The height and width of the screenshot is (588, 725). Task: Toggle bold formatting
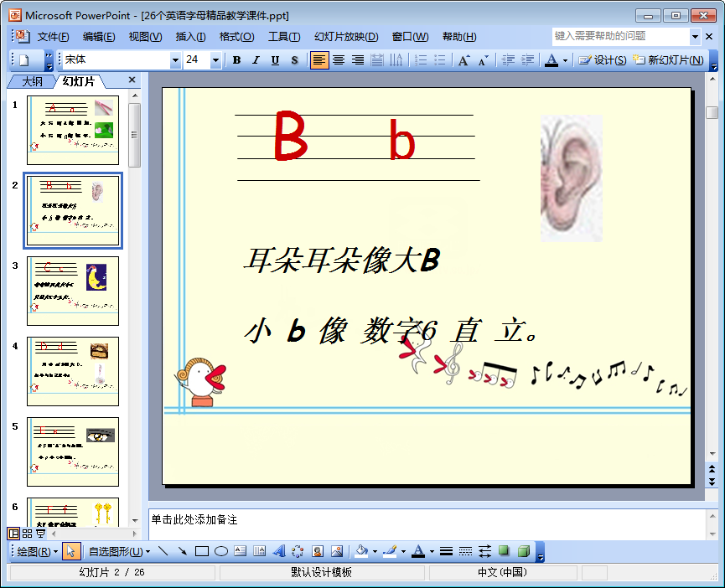pos(236,60)
